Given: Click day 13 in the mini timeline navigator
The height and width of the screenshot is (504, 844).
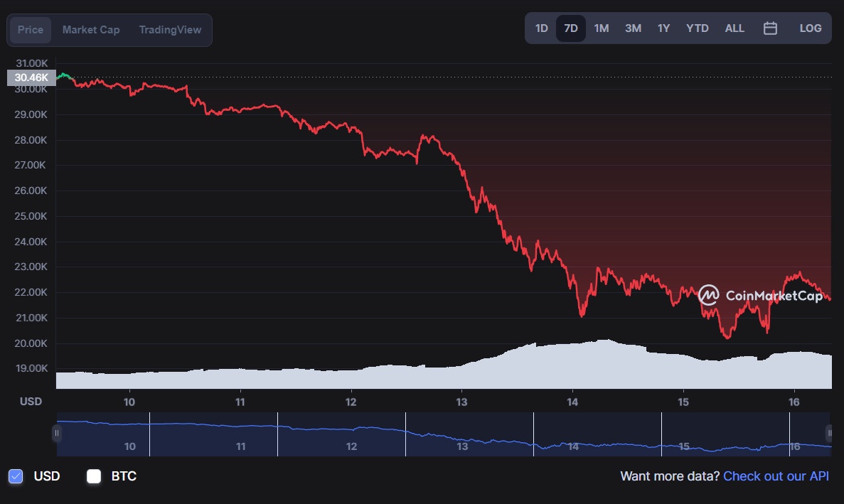Looking at the screenshot, I should [x=462, y=446].
